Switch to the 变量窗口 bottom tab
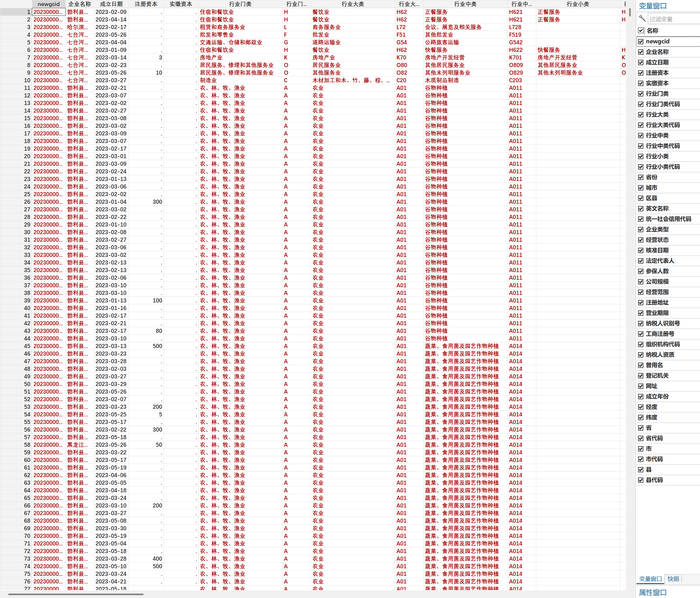Screen dimensions: 700x598 pyautogui.click(x=650, y=579)
